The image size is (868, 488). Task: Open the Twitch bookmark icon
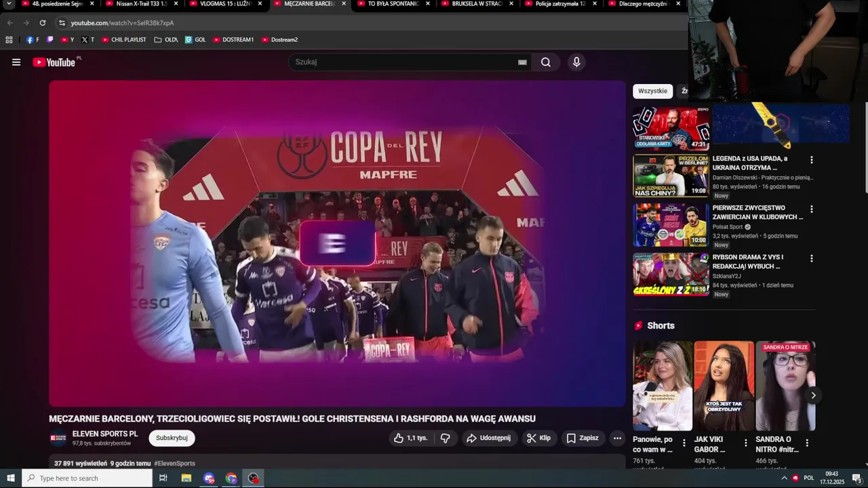click(x=50, y=40)
